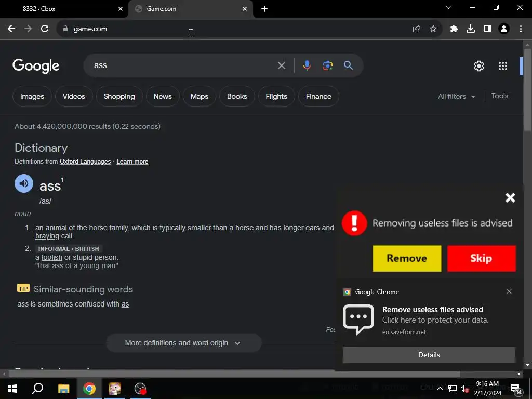Click the muted volume tray icon
532x399 pixels.
click(464, 389)
